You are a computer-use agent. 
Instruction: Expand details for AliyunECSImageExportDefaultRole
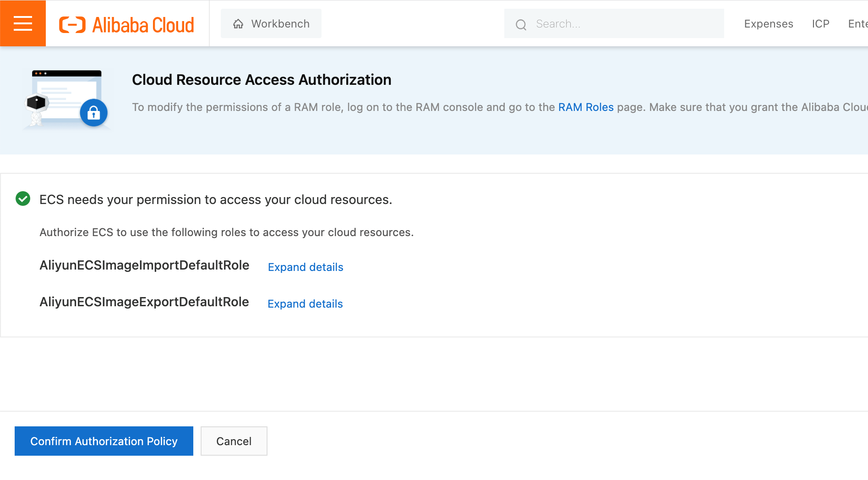pos(305,304)
